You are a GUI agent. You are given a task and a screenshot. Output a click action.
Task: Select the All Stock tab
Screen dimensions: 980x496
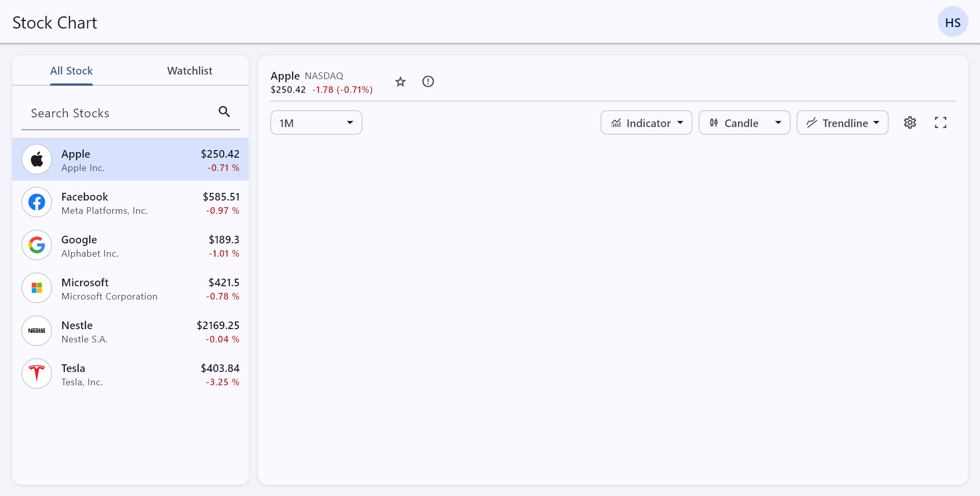click(71, 71)
